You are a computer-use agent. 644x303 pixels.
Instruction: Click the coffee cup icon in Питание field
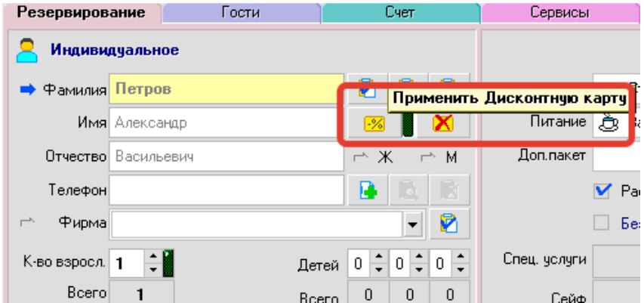[x=609, y=122]
